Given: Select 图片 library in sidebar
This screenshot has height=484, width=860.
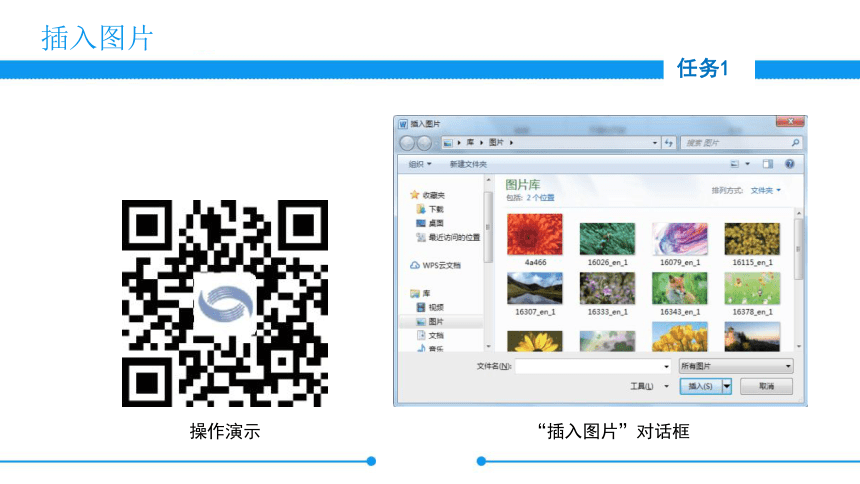Looking at the screenshot, I should 430,322.
